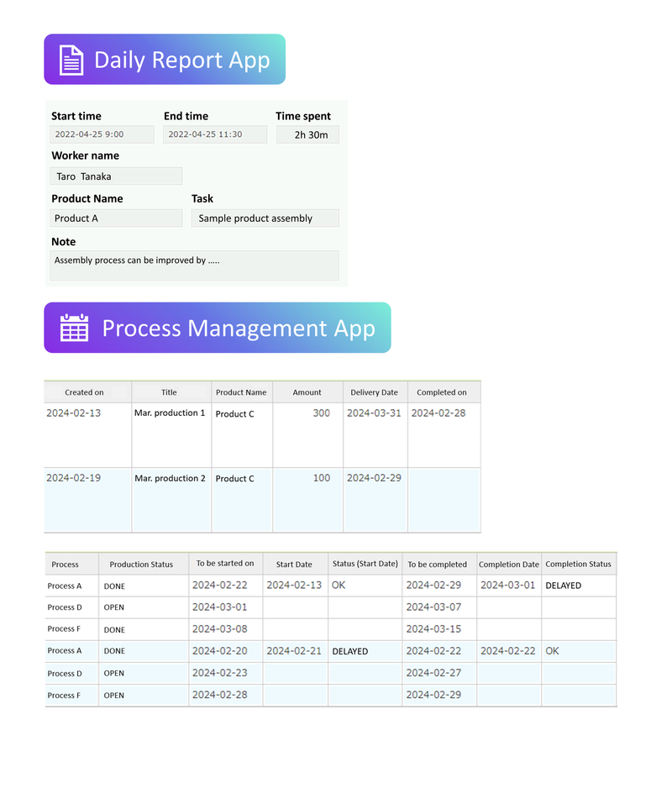Click the Task field Sample product assembly
Image resolution: width=672 pixels, height=788 pixels.
tap(265, 218)
